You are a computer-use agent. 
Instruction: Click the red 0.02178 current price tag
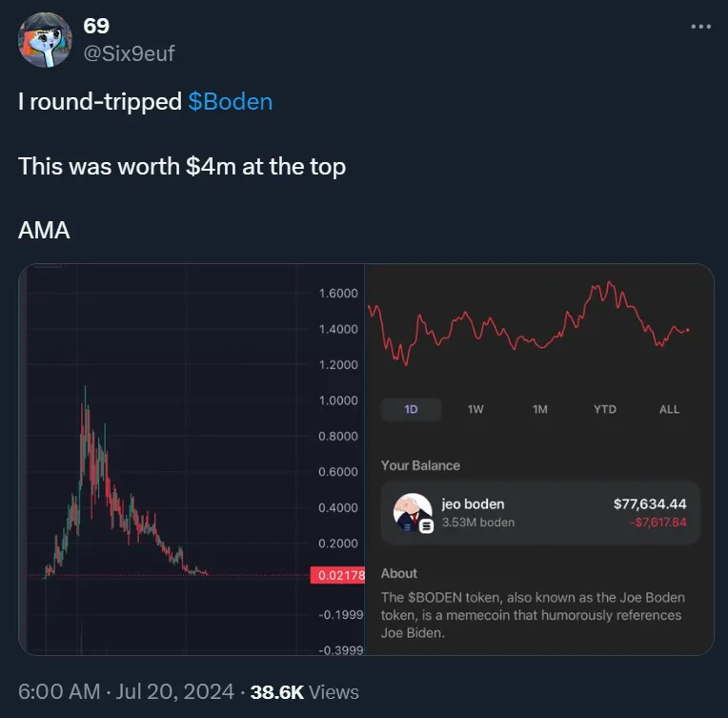click(x=337, y=575)
